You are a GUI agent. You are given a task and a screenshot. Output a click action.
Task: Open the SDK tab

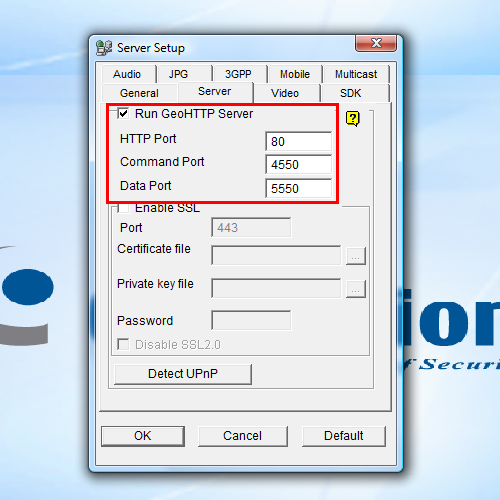pyautogui.click(x=351, y=93)
